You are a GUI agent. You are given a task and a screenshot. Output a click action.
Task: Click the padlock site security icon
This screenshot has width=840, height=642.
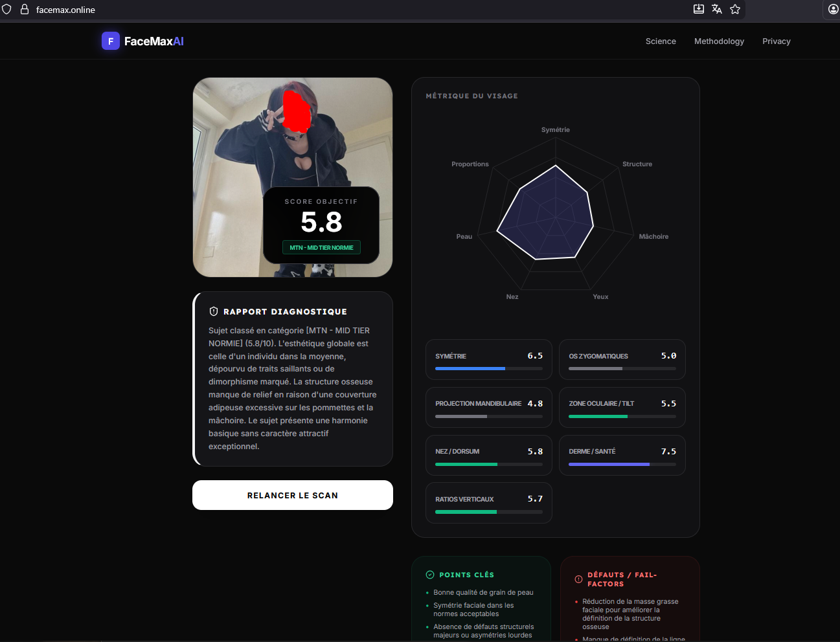coord(25,10)
